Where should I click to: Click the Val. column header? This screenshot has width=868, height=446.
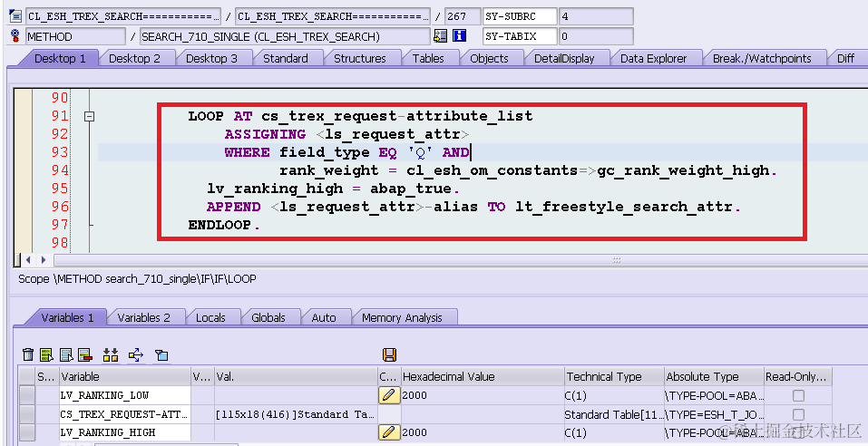[296, 376]
